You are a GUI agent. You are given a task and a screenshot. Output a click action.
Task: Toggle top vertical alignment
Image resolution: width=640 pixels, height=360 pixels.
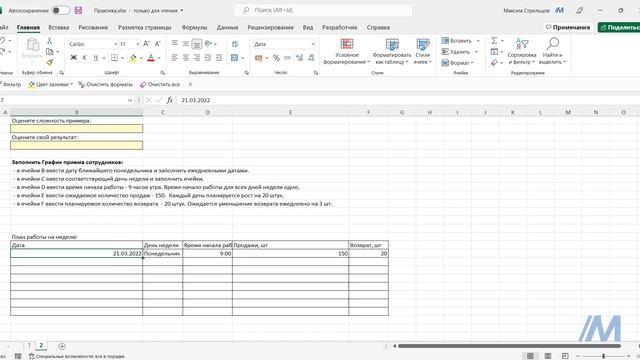point(174,44)
